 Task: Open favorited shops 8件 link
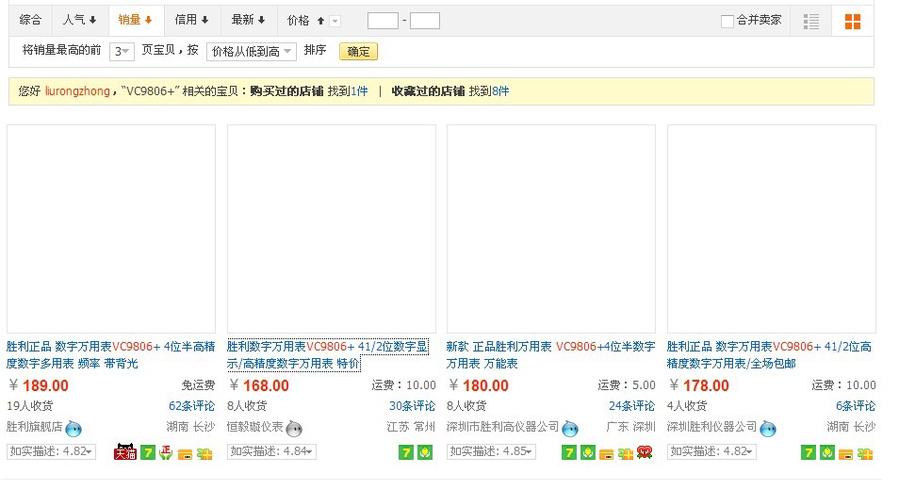tap(500, 91)
